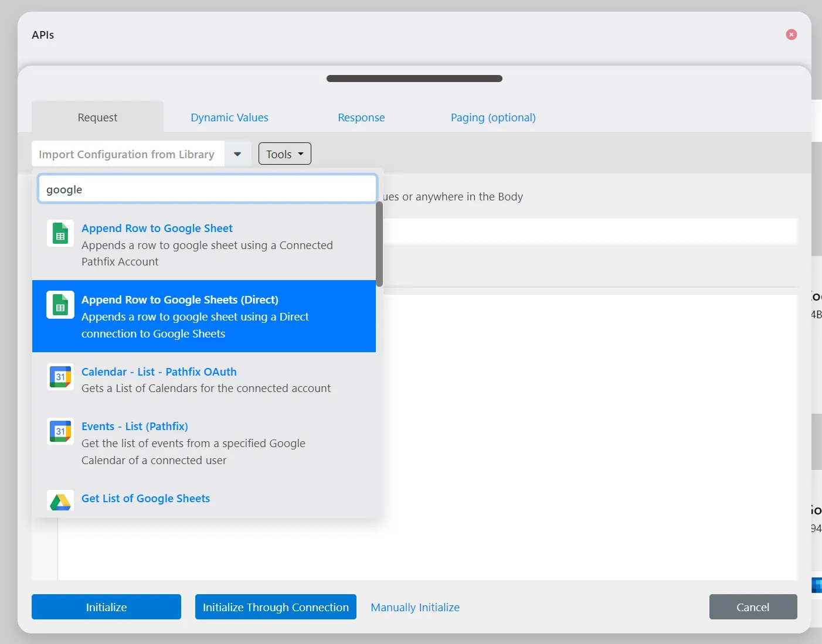The image size is (822, 644).
Task: Expand the Tools dropdown menu
Action: tap(285, 154)
